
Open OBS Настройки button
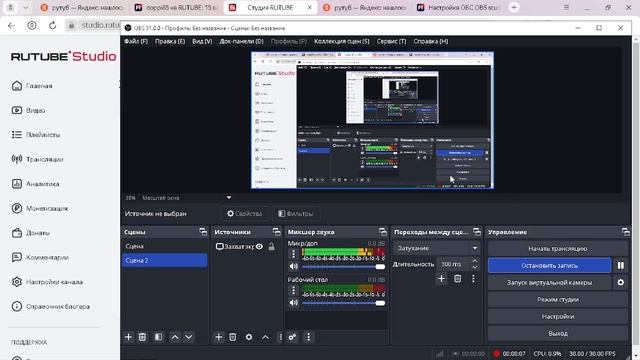558,316
